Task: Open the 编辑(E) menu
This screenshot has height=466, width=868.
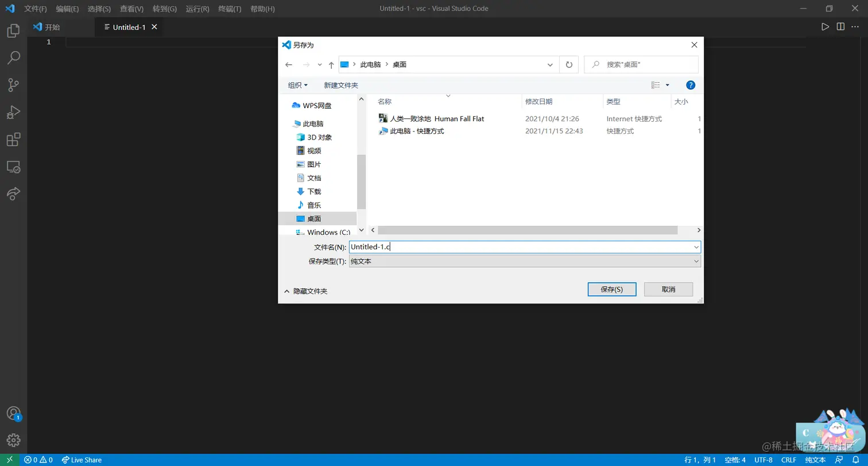Action: click(67, 9)
